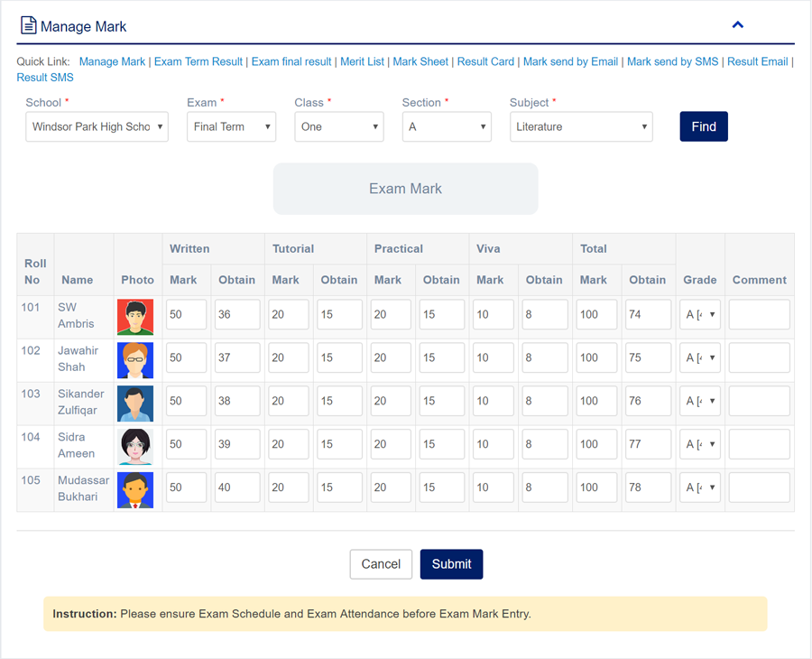Open the Exam dropdown showing Final Term
812x659 pixels.
[x=231, y=127]
